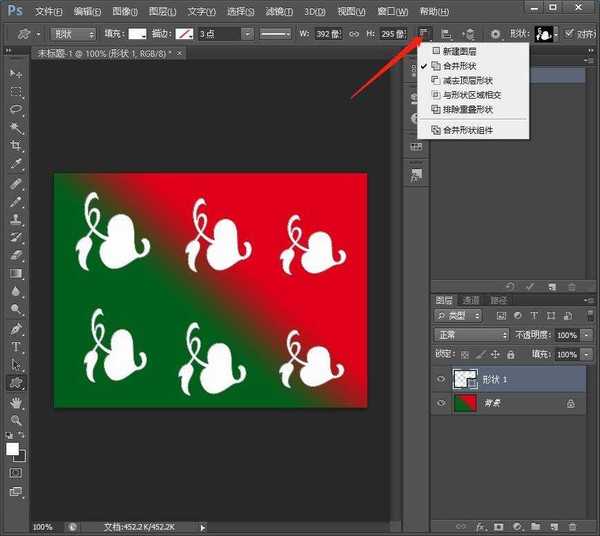Pick the Crop tool
The height and width of the screenshot is (536, 600).
pyautogui.click(x=16, y=146)
